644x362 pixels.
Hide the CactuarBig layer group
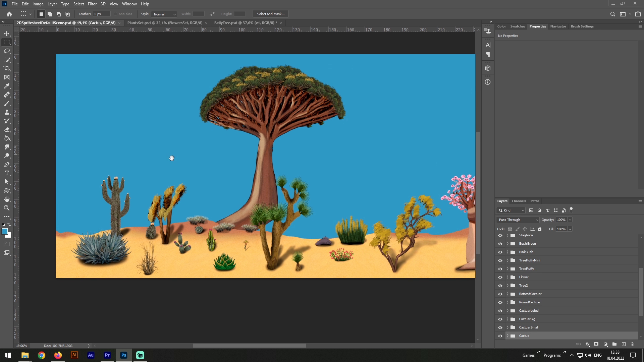click(x=500, y=319)
